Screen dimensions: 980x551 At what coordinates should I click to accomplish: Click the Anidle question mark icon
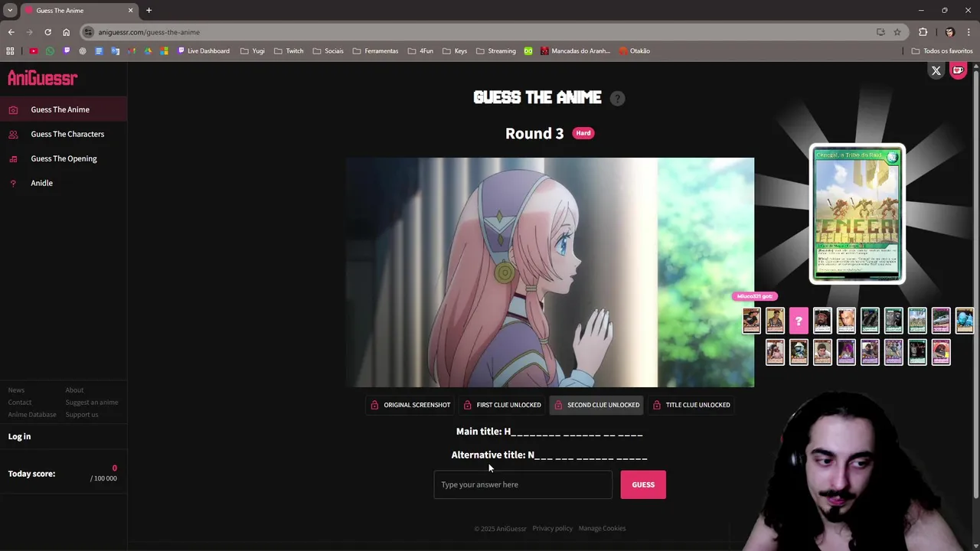click(x=13, y=184)
